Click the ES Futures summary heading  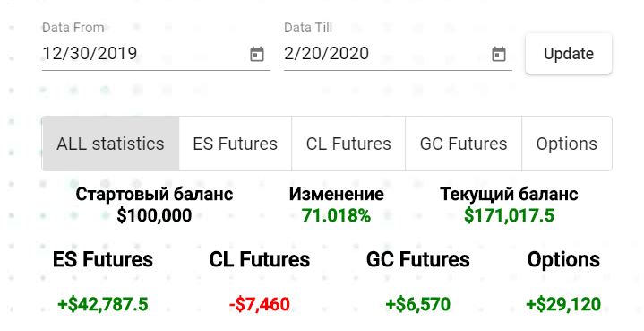(x=103, y=259)
